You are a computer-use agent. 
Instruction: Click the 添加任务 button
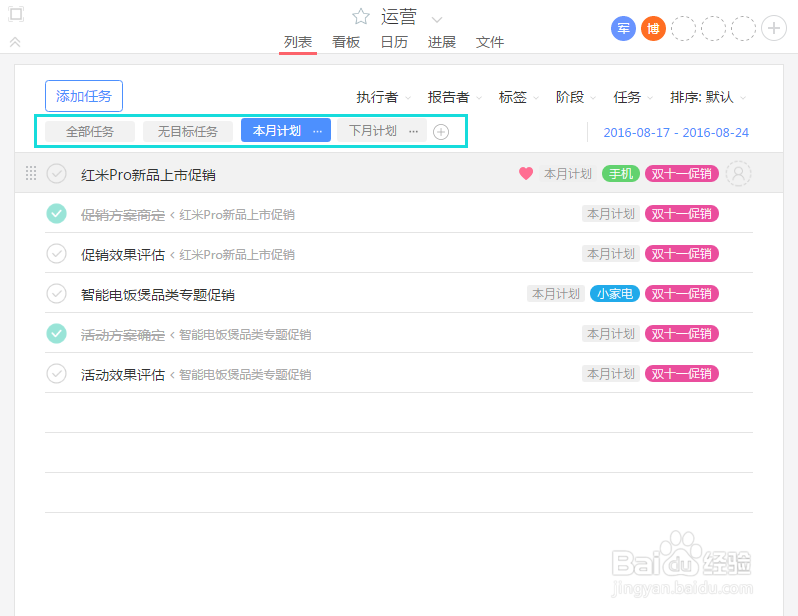(84, 96)
